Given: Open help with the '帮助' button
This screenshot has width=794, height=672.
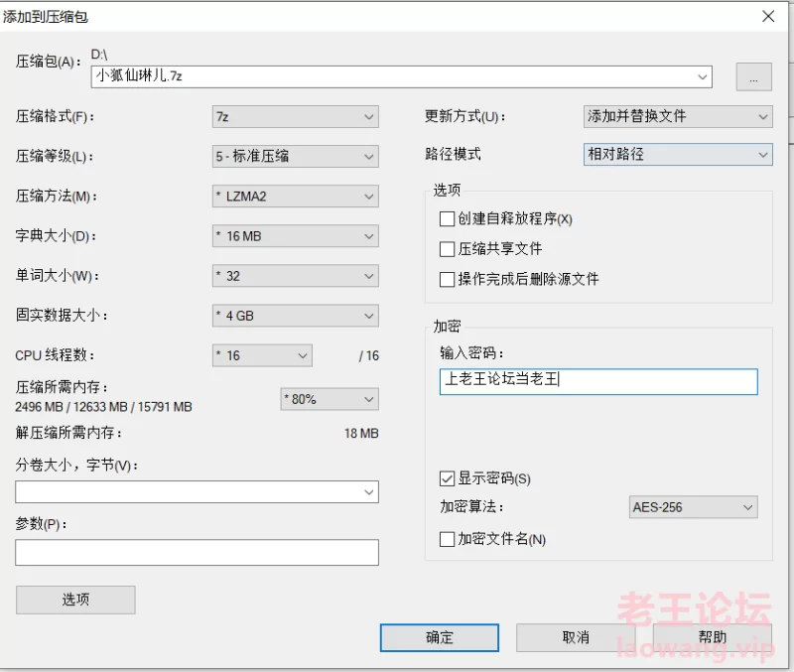Looking at the screenshot, I should (713, 637).
